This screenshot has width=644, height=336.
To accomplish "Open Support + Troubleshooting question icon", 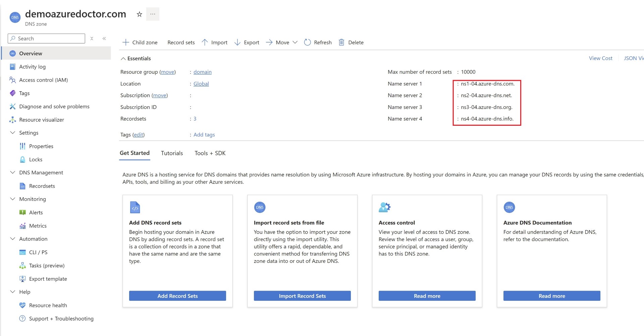I will click(x=22, y=319).
